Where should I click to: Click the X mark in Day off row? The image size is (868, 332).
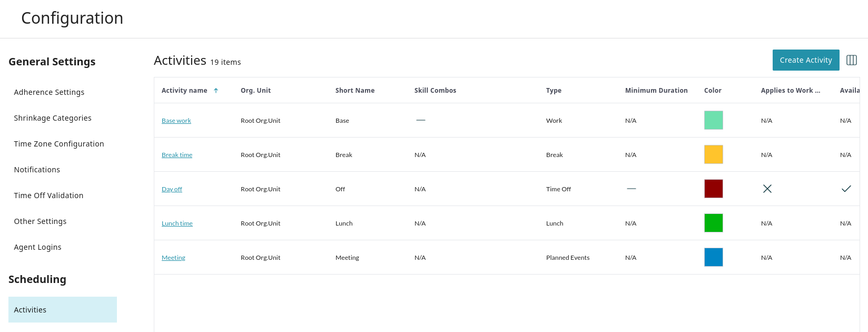(x=767, y=189)
